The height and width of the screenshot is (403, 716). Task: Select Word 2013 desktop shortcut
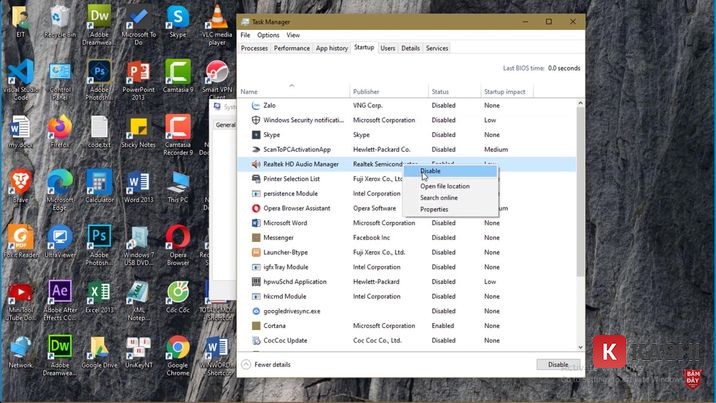point(138,187)
